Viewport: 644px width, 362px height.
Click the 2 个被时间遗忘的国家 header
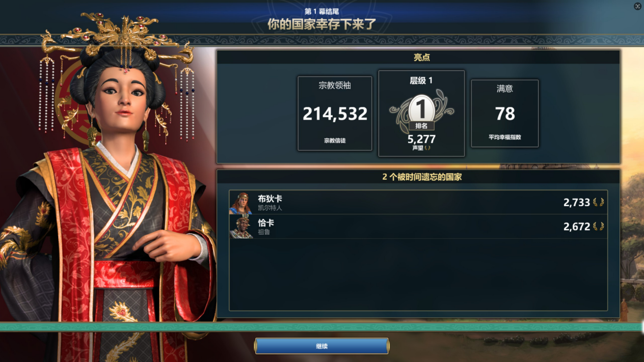point(421,177)
